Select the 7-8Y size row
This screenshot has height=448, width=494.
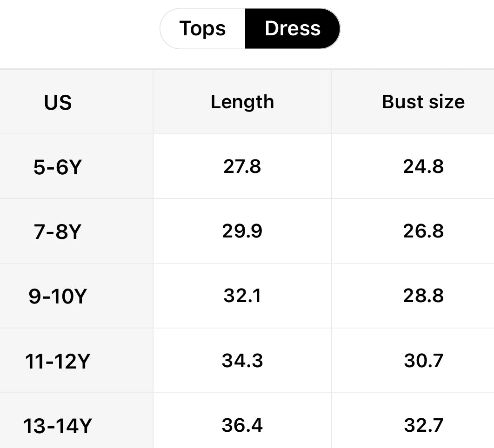57,231
